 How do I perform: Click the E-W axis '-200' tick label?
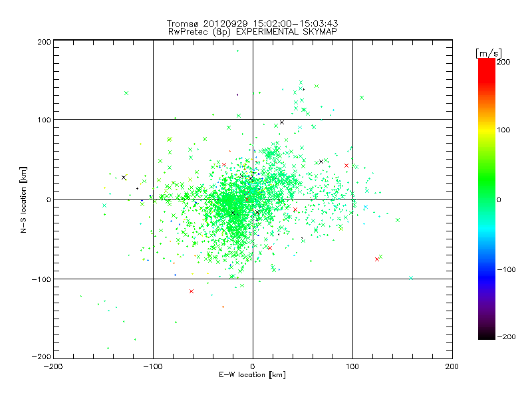click(x=53, y=366)
